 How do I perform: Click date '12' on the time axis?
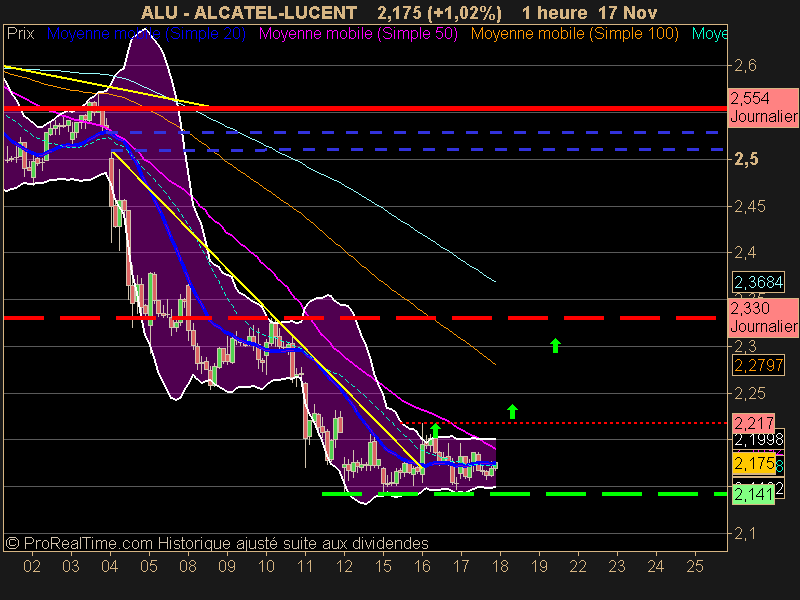[344, 566]
